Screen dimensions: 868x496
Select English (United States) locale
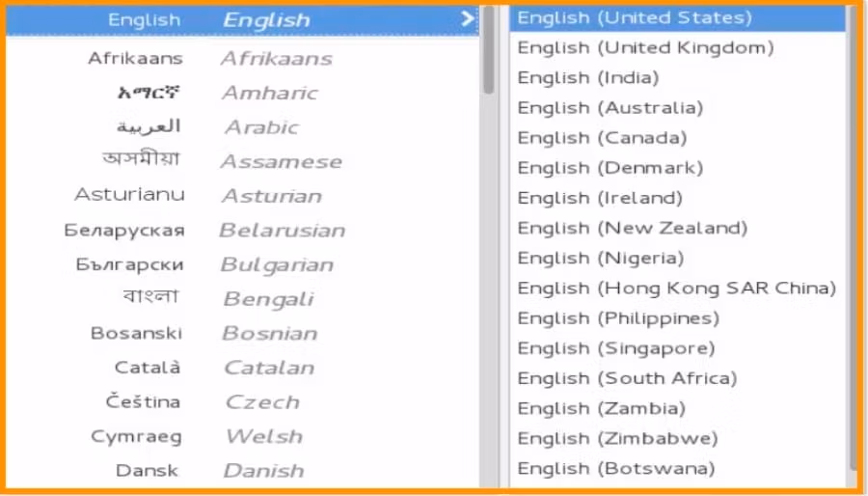(634, 17)
